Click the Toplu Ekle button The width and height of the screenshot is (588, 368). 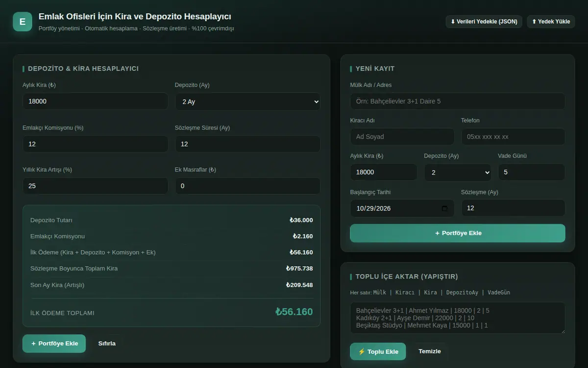coord(378,351)
